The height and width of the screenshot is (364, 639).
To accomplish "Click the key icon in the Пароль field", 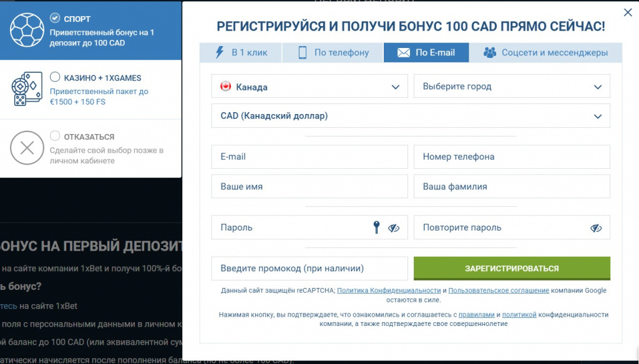I will [376, 228].
